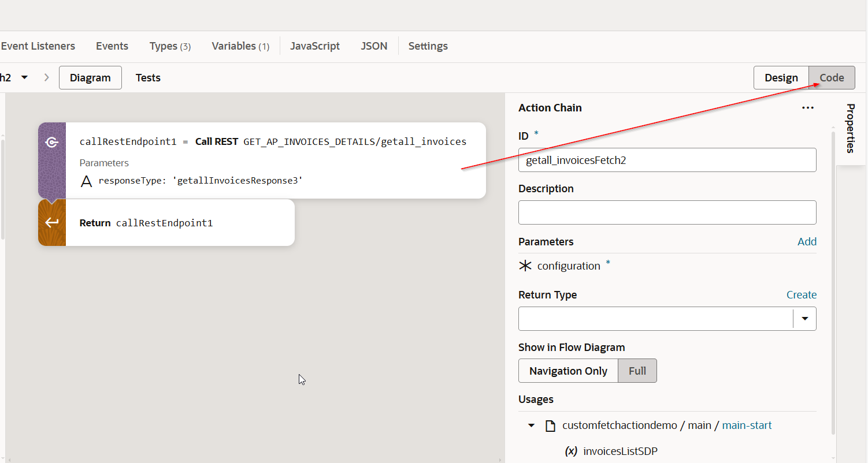Screen dimensions: 868x463
Task: Open the Return Type dropdown arrow
Action: (x=804, y=319)
